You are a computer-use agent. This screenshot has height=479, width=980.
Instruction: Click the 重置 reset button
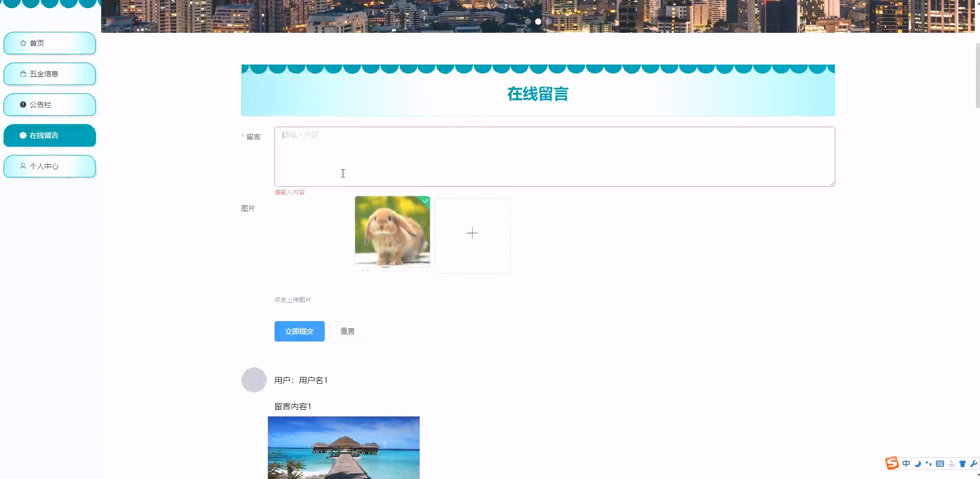(347, 331)
